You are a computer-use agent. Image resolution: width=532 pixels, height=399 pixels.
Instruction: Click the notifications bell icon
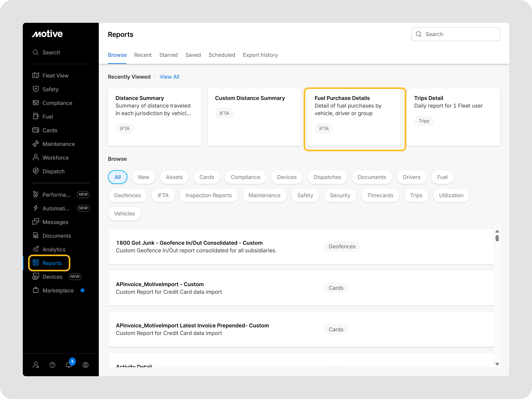(x=69, y=365)
